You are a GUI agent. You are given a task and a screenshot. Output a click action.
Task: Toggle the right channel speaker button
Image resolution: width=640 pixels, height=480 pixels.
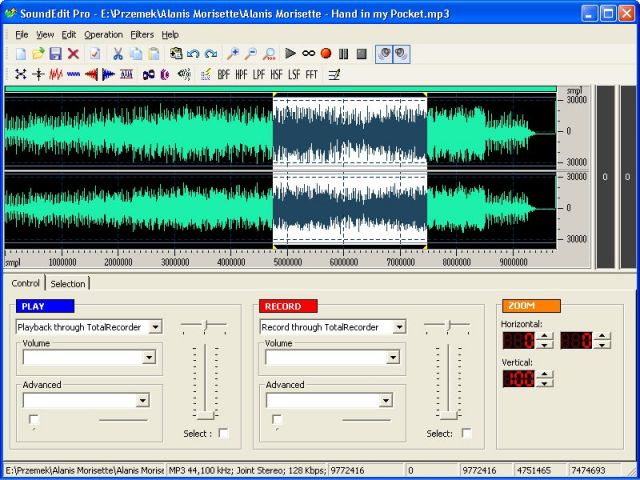[x=401, y=54]
